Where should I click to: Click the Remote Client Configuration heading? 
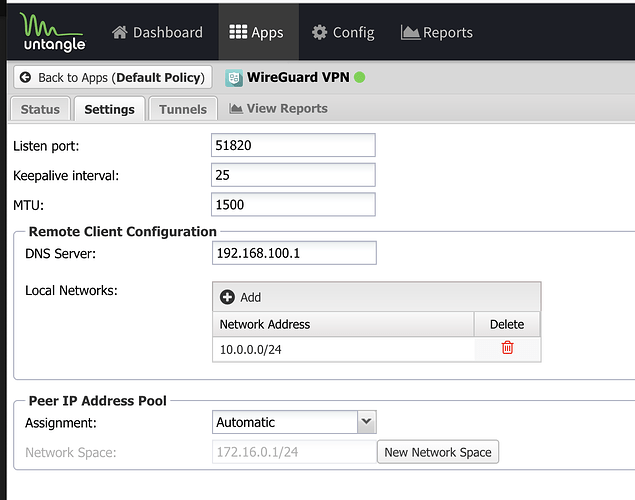123,232
